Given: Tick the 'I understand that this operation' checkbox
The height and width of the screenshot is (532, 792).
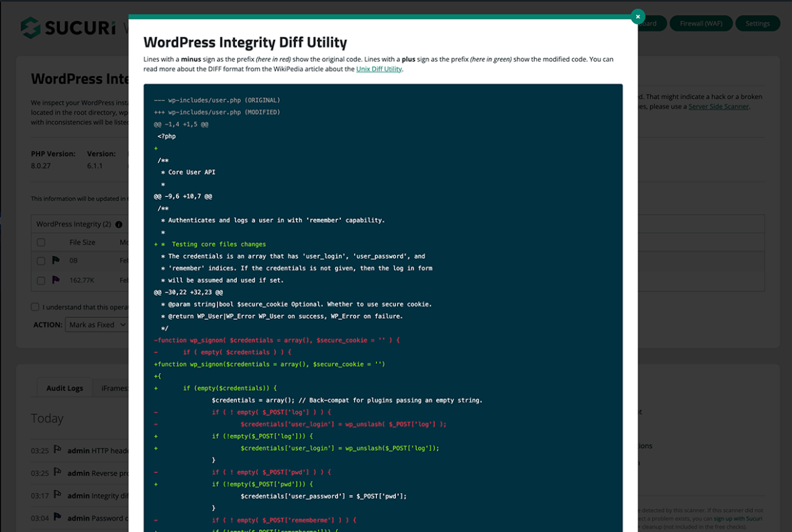Looking at the screenshot, I should tap(35, 307).
